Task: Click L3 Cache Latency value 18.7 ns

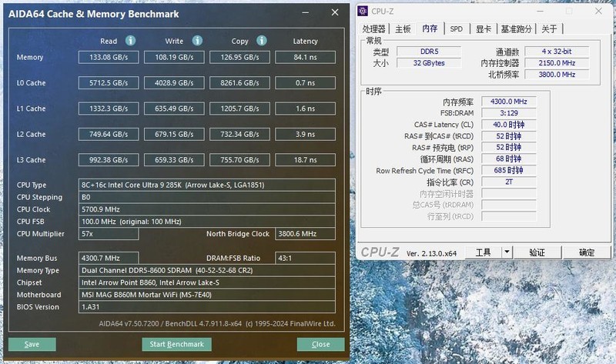Action: click(x=305, y=160)
